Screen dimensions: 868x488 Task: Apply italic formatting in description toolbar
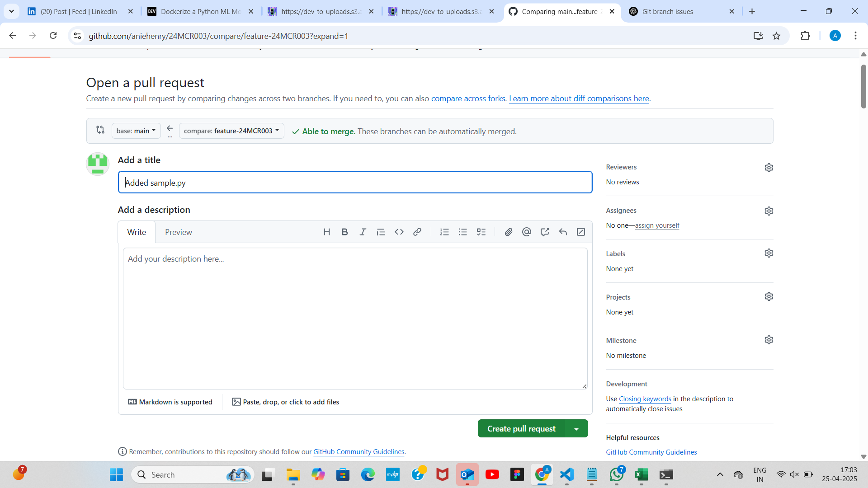tap(363, 232)
